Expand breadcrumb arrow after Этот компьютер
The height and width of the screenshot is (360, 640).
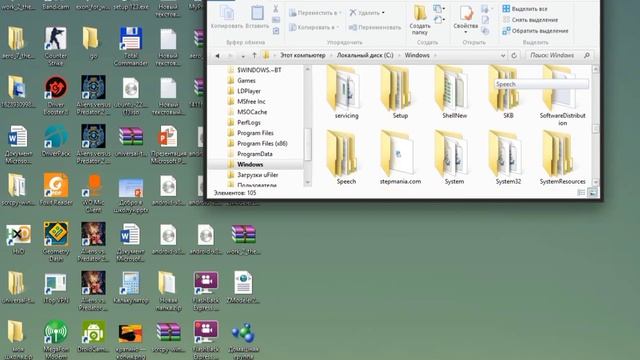coord(331,55)
